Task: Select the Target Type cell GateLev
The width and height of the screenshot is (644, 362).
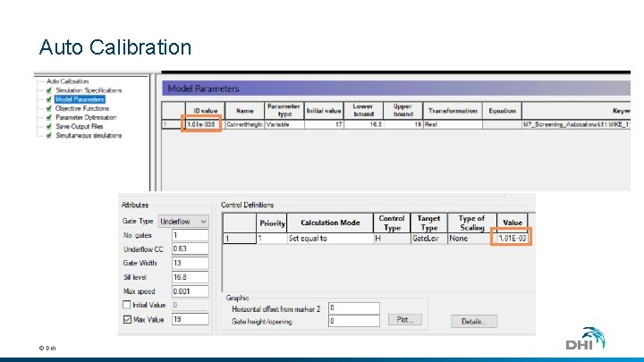Action: click(x=428, y=239)
